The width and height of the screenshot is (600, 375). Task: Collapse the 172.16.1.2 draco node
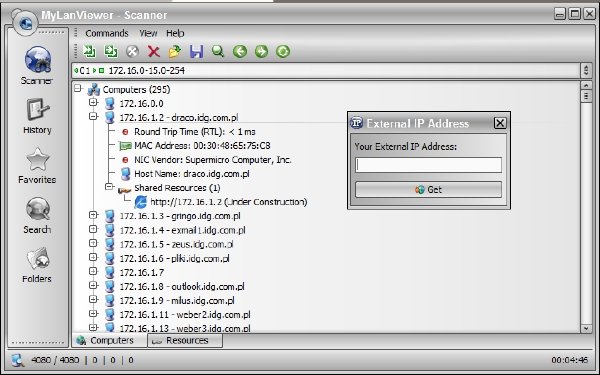(93, 116)
